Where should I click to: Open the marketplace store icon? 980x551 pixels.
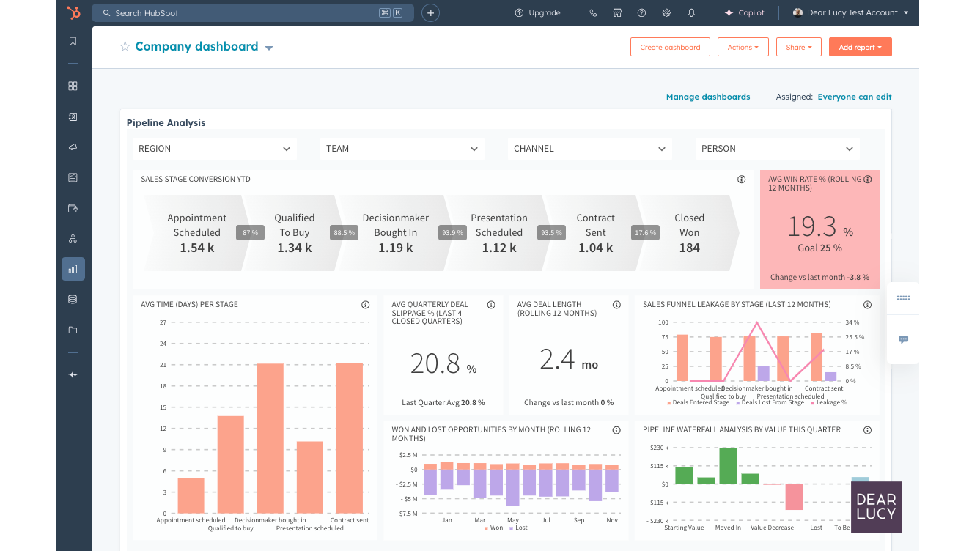pos(617,13)
